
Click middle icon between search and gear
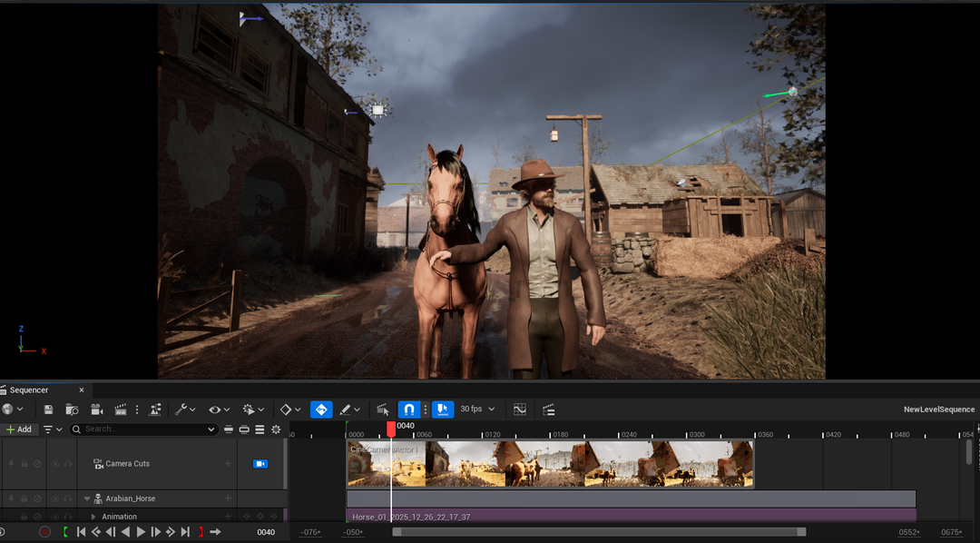(244, 429)
